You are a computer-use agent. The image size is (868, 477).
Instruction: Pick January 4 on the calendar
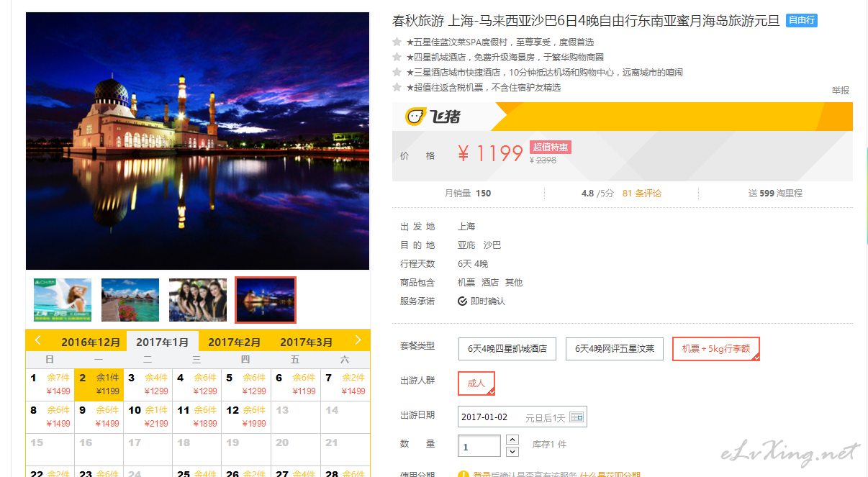pyautogui.click(x=197, y=384)
